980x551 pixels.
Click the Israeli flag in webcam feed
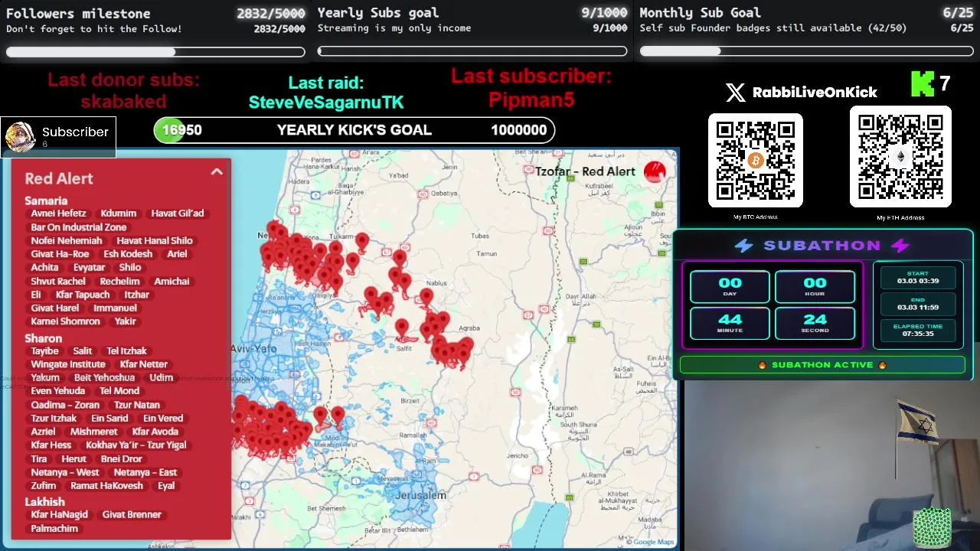[918, 422]
